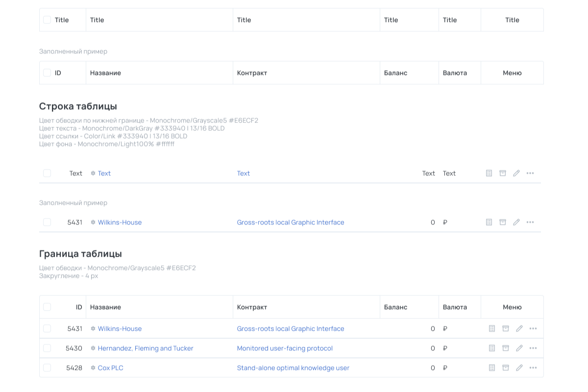
Task: Archive the Cox PLC row
Action: (506, 368)
